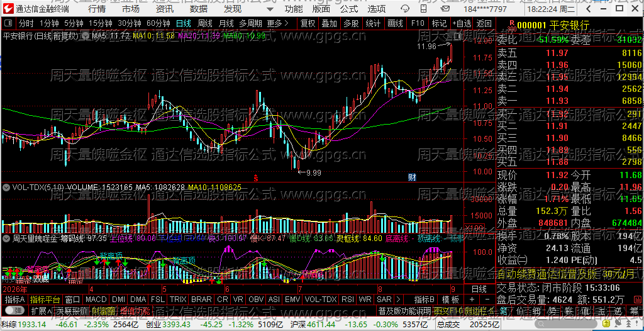This screenshot has height=331, width=644.
Task: Select the 窗口 tab
Action: (73, 300)
